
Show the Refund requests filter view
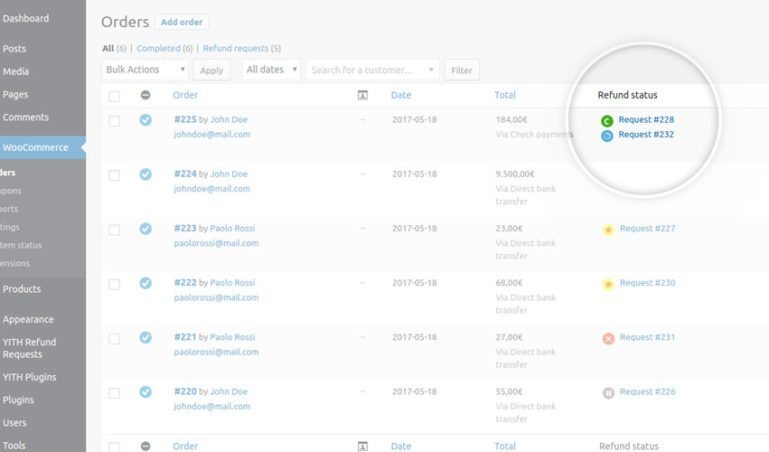(x=238, y=48)
